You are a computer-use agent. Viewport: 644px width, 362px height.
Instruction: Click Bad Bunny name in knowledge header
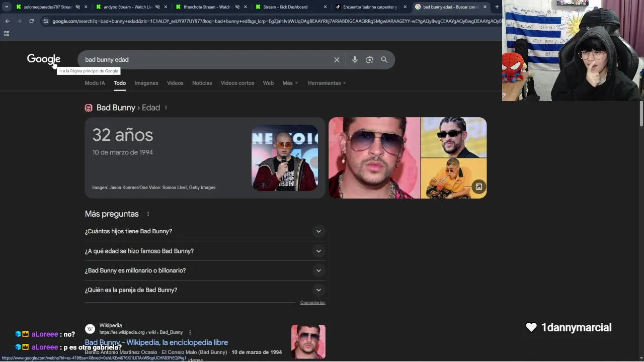[x=116, y=108]
